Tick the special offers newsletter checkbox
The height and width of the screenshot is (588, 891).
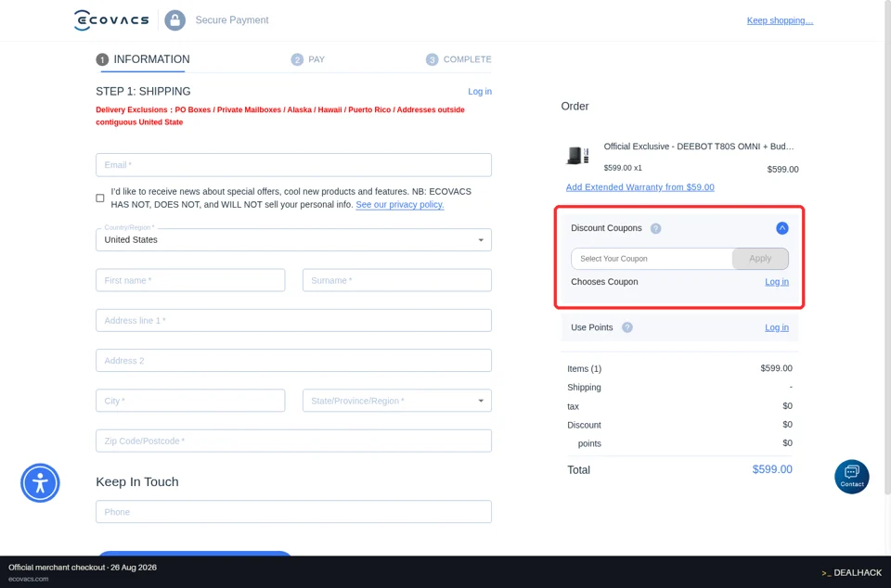(x=100, y=198)
